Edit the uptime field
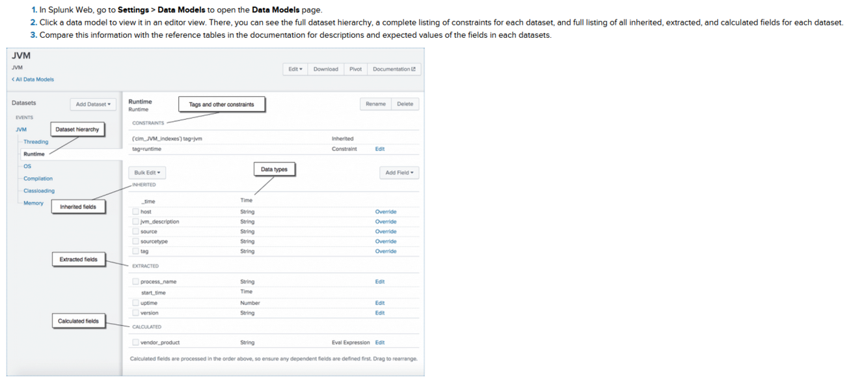 tap(380, 303)
